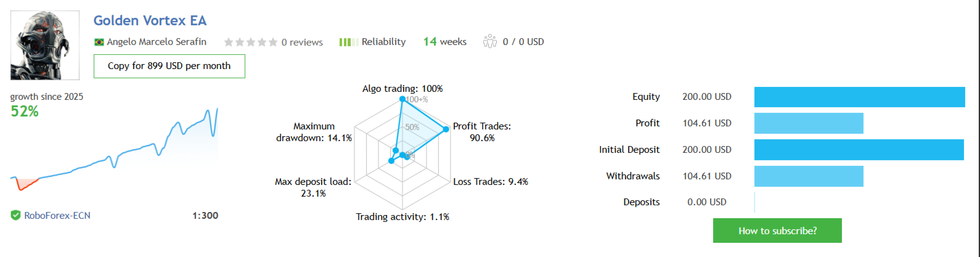Click the Algo trading radar chart point
980x257 pixels.
click(402, 99)
